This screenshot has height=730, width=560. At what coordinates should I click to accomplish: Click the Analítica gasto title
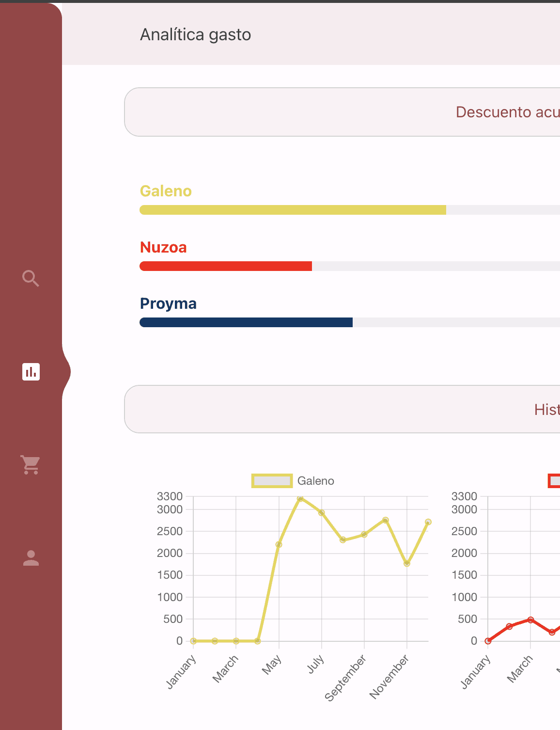click(195, 34)
